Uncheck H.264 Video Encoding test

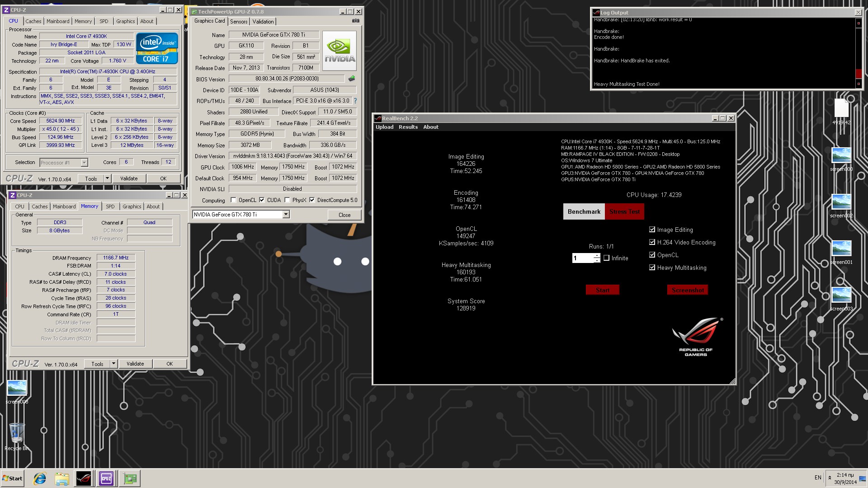click(x=652, y=242)
